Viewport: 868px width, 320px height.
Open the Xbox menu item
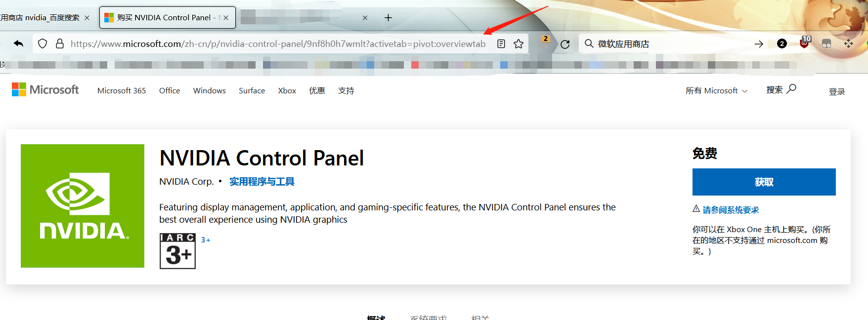click(x=287, y=91)
